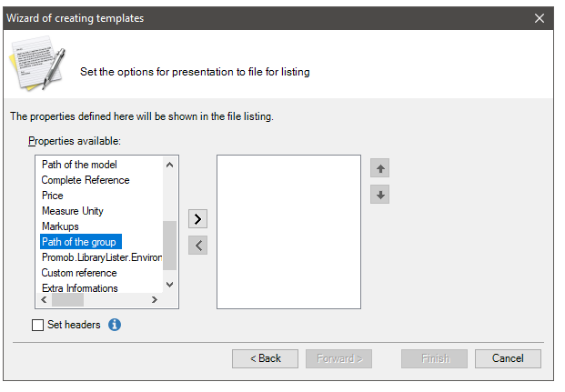Click list vertical scrollbar up arrow
Viewport: 565px width, 392px height.
point(170,165)
